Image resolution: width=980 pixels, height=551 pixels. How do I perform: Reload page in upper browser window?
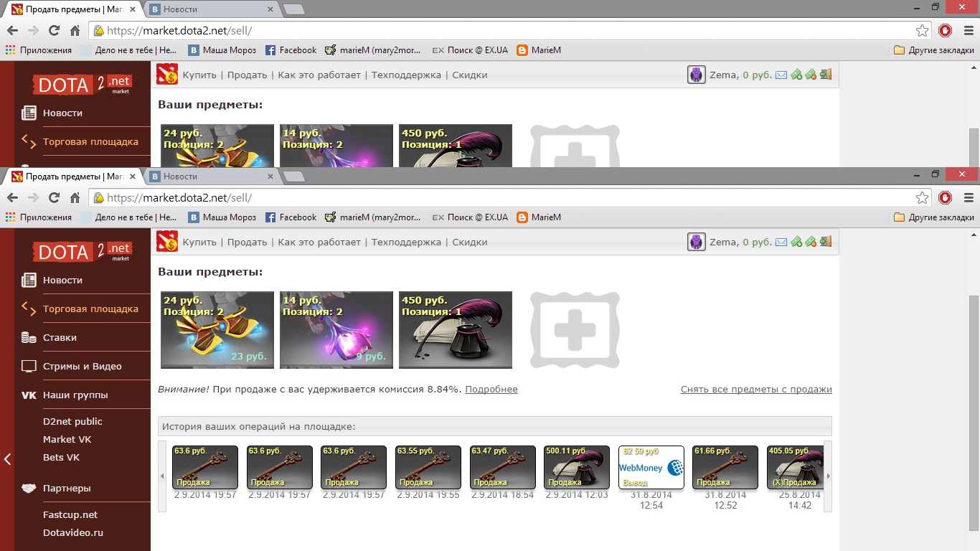coord(54,30)
